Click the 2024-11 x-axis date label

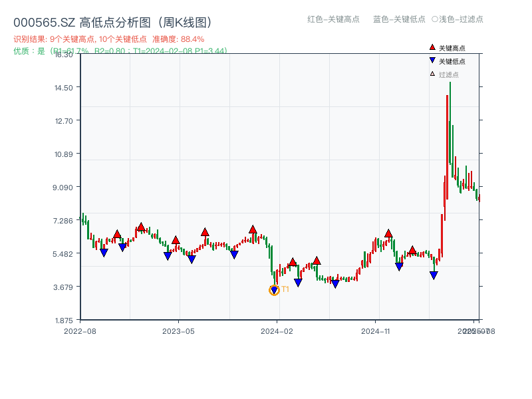pyautogui.click(x=376, y=331)
